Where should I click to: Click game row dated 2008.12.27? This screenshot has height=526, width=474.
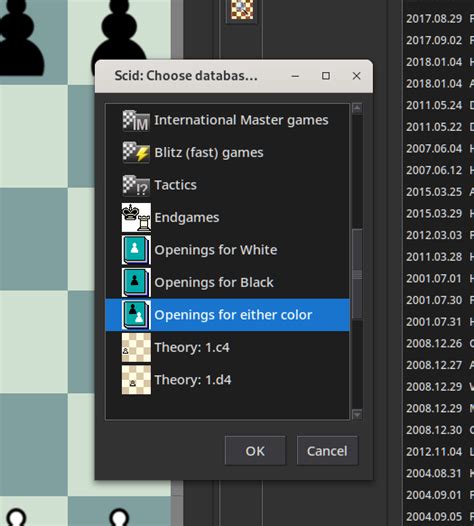pyautogui.click(x=439, y=365)
